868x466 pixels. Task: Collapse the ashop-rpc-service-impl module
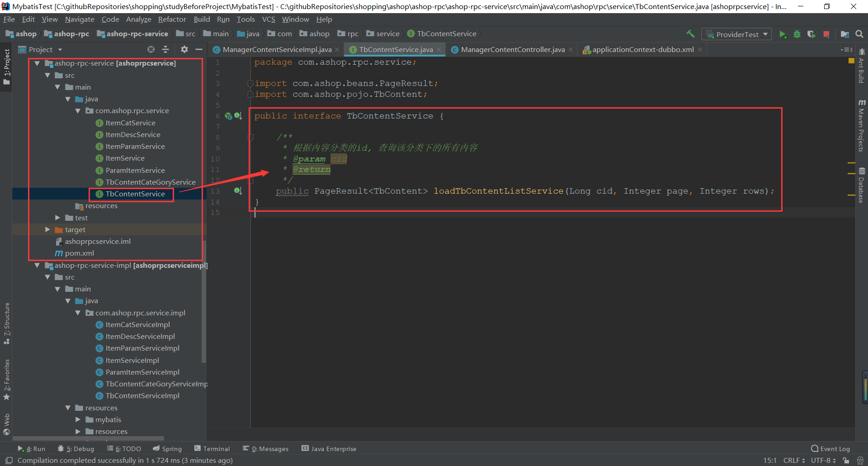coord(37,266)
